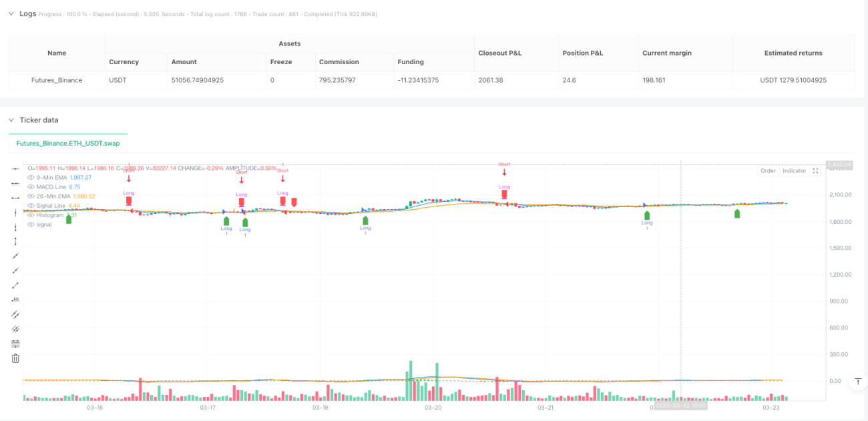Select the horizontal straight line drawing tool
868x421 pixels.
[x=15, y=168]
